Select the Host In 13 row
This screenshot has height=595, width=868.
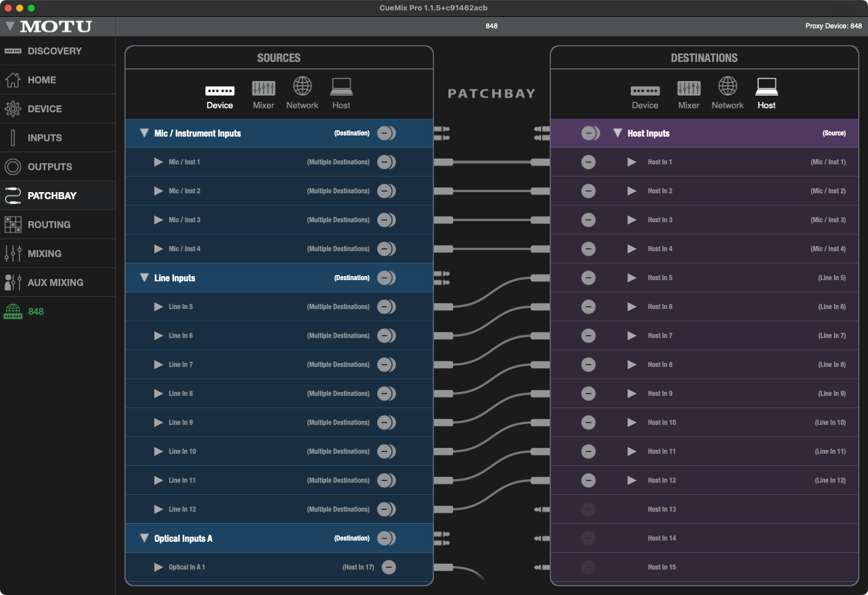click(704, 509)
